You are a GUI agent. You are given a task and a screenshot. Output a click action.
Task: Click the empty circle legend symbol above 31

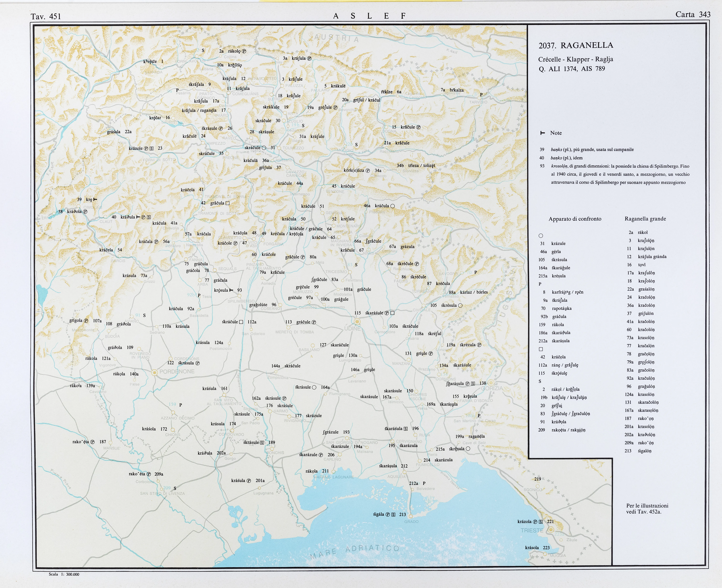tap(541, 236)
